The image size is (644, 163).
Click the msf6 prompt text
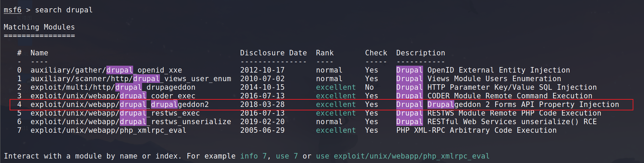tap(12, 10)
